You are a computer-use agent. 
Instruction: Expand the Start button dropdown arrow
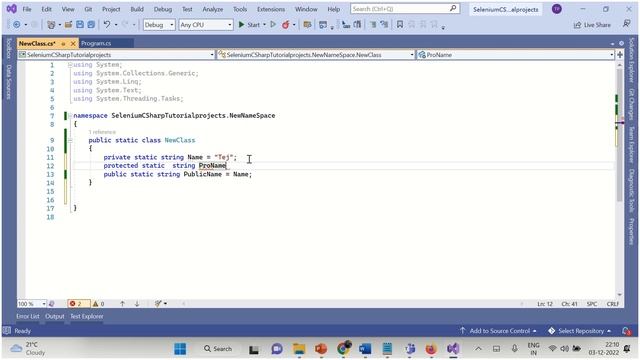[264, 25]
